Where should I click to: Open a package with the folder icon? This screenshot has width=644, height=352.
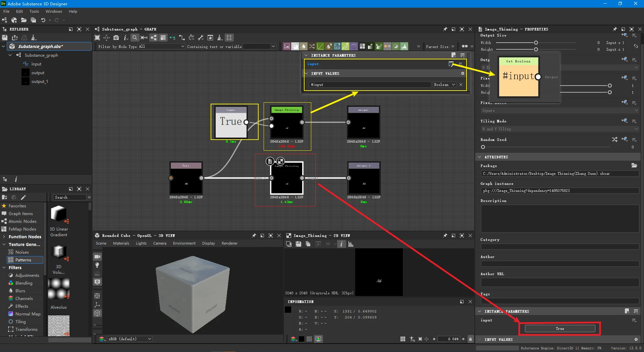tap(24, 20)
